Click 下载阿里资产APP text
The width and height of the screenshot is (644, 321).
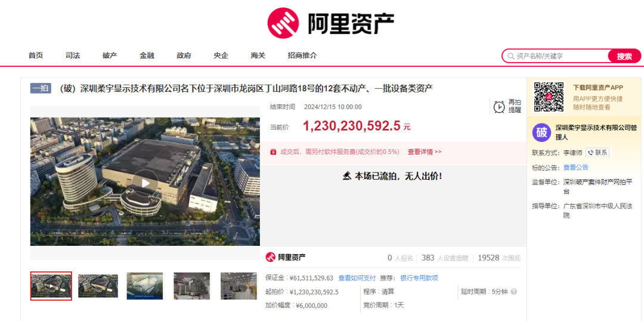[x=598, y=88]
